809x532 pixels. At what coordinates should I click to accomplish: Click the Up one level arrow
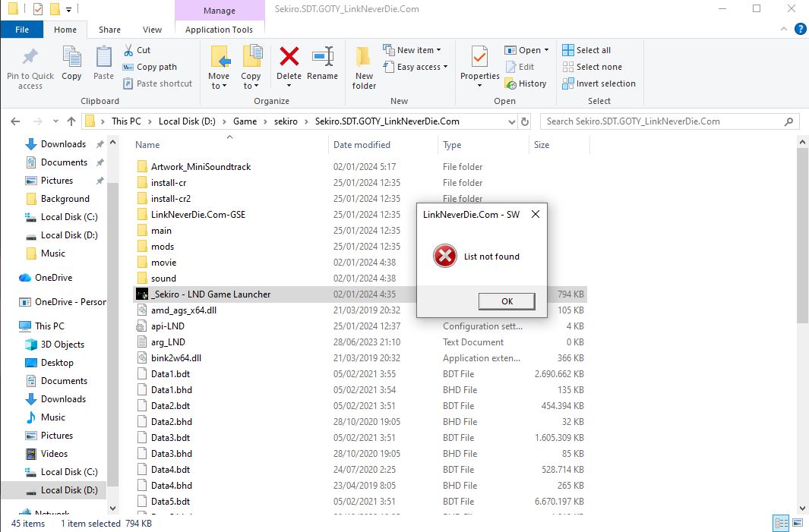point(71,121)
